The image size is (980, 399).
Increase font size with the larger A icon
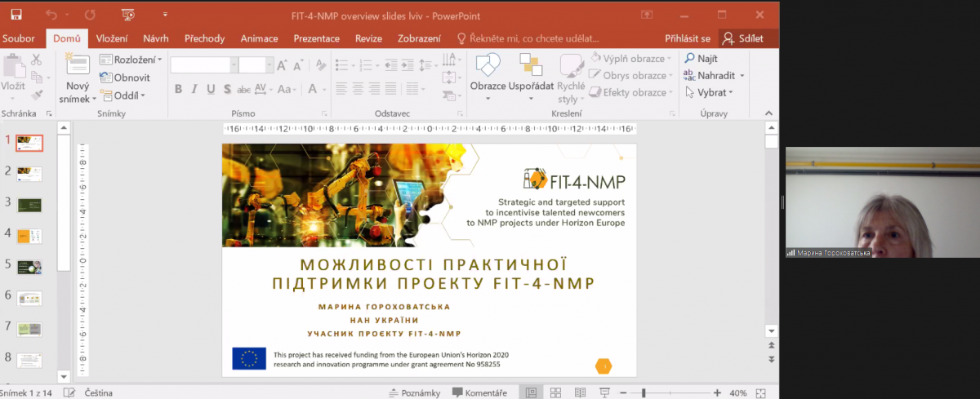pos(283,65)
